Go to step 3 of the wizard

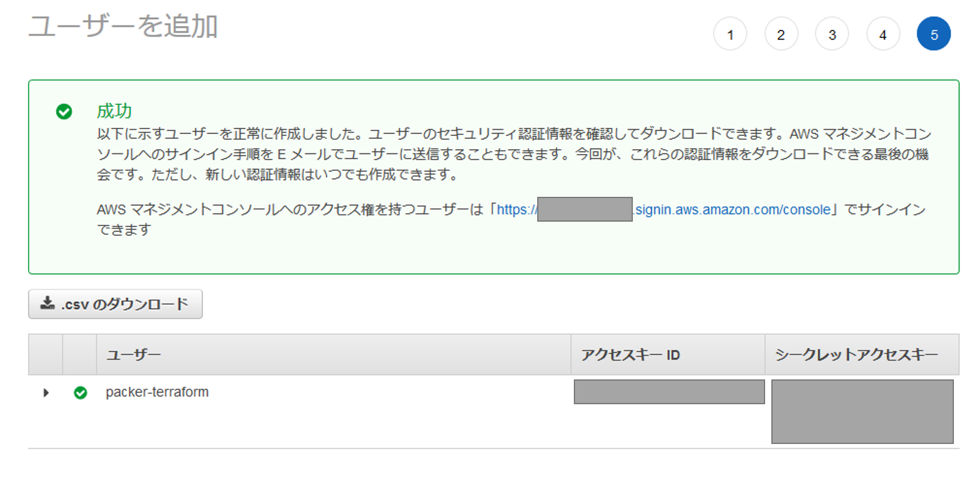pyautogui.click(x=832, y=34)
